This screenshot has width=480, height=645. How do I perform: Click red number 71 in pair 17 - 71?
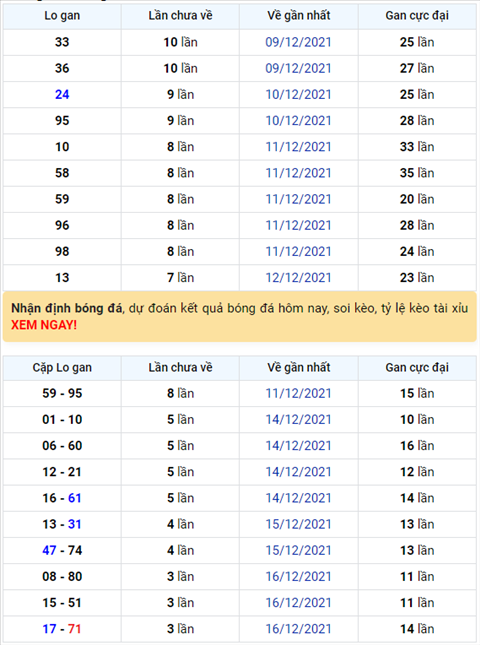74,629
